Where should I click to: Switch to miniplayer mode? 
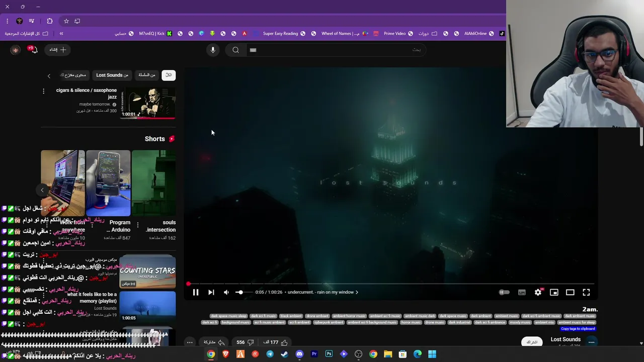[x=554, y=292]
